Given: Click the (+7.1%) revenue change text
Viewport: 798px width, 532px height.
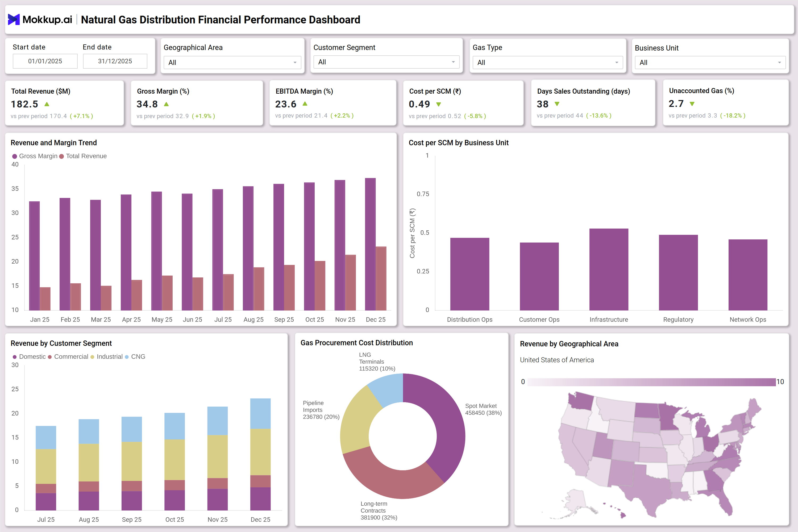Looking at the screenshot, I should pos(81,116).
